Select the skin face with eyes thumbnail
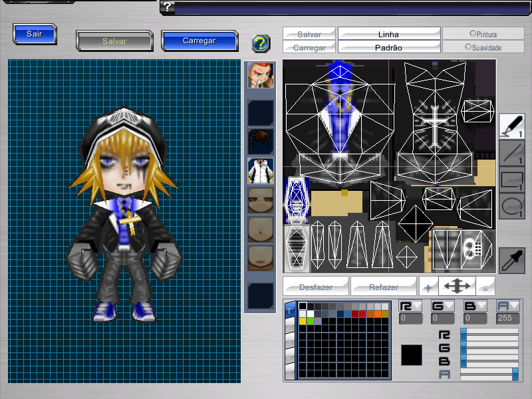 (261, 200)
